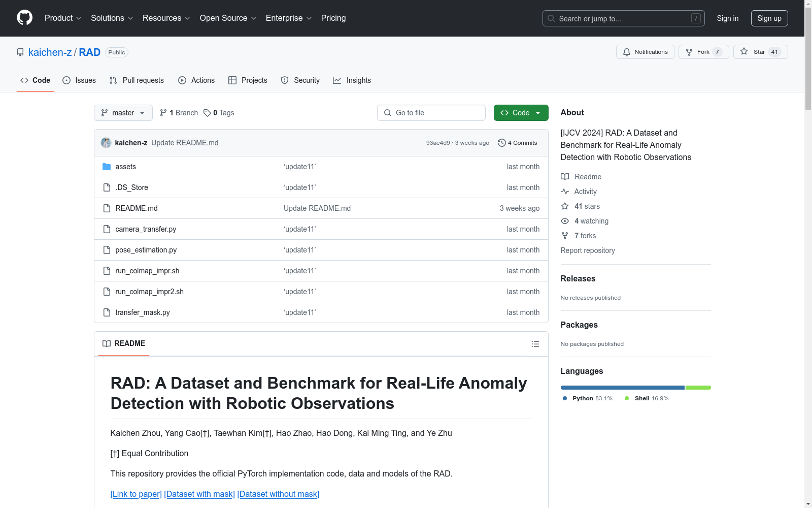This screenshot has width=812, height=508.
Task: Open the kaichen-z owner profile link
Action: coord(50,52)
